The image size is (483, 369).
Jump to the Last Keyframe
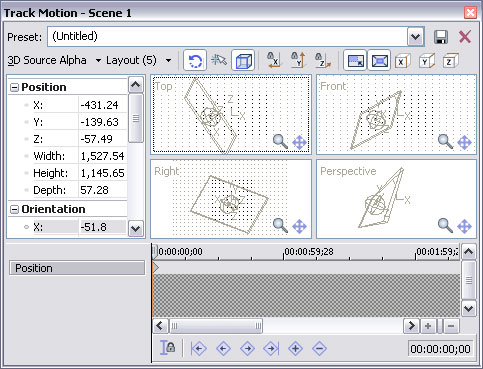pyautogui.click(x=271, y=349)
